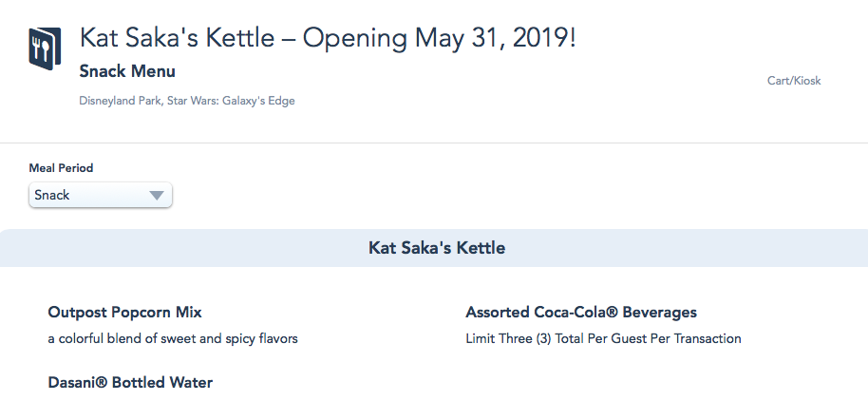
Task: Select the 'Assorted Coca-Cola® Beverages' item
Action: pyautogui.click(x=581, y=312)
